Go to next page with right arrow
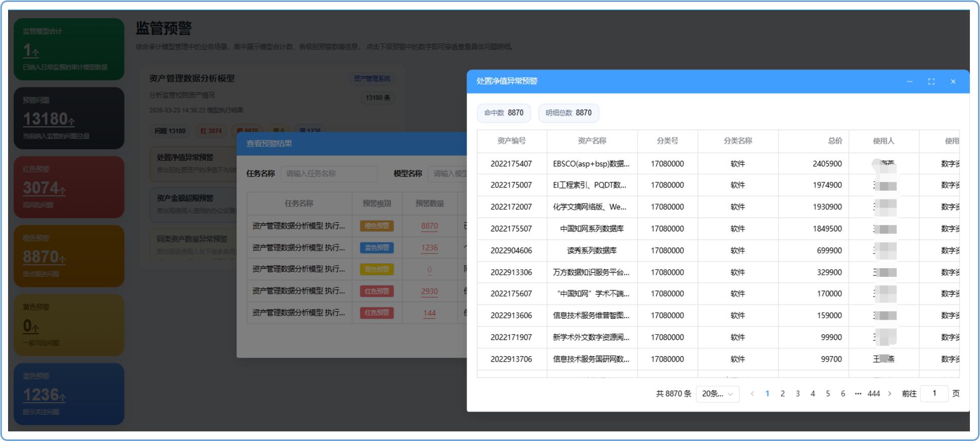The height and width of the screenshot is (441, 980). 890,394
